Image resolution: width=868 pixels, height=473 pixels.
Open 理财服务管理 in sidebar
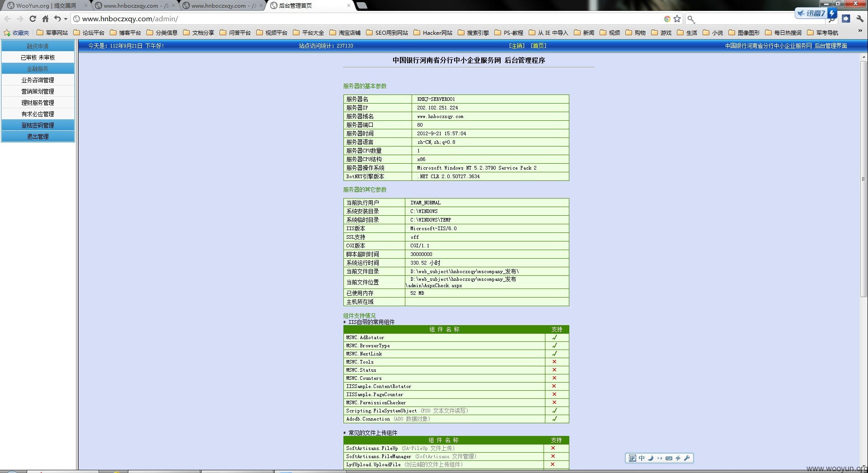[x=38, y=103]
